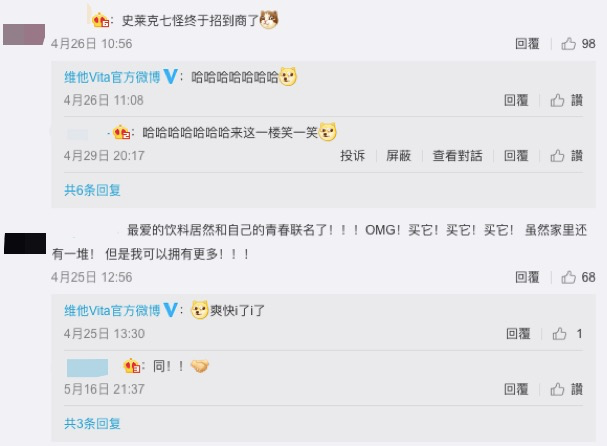Expand the 共3条回复 thread
Image resolution: width=607 pixels, height=446 pixels.
(92, 424)
